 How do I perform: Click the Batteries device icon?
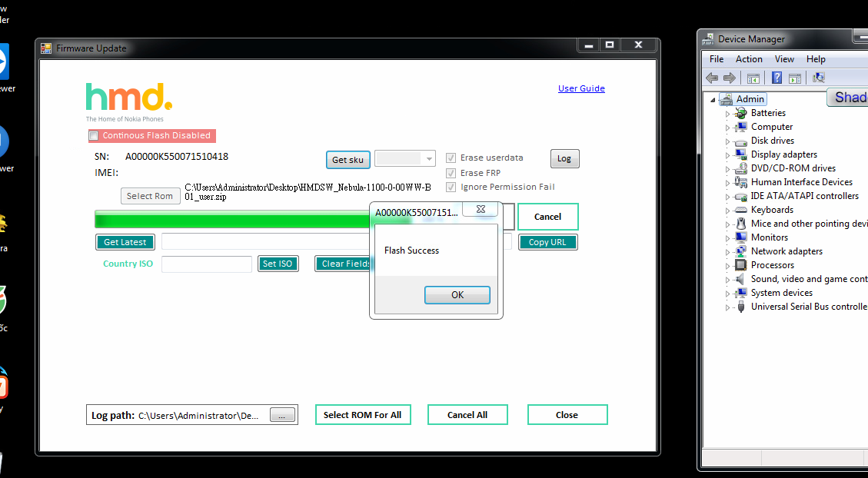(x=740, y=113)
